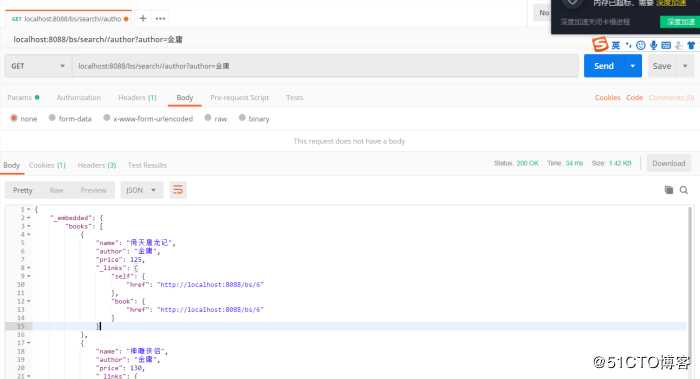Open the GET method dropdown
Viewport: 700px width, 379px height.
pos(38,66)
